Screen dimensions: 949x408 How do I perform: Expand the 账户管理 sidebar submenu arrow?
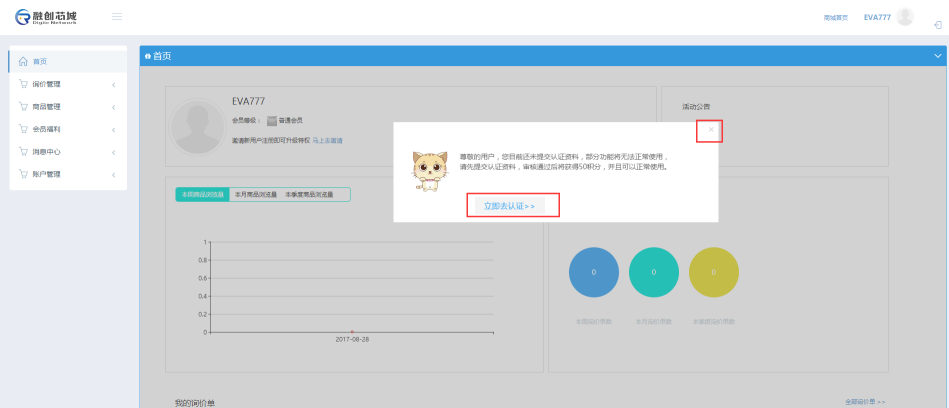click(x=113, y=175)
